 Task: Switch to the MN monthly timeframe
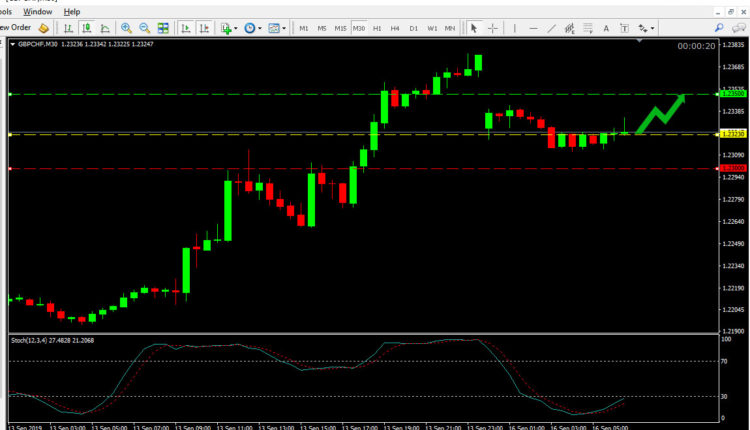point(450,28)
